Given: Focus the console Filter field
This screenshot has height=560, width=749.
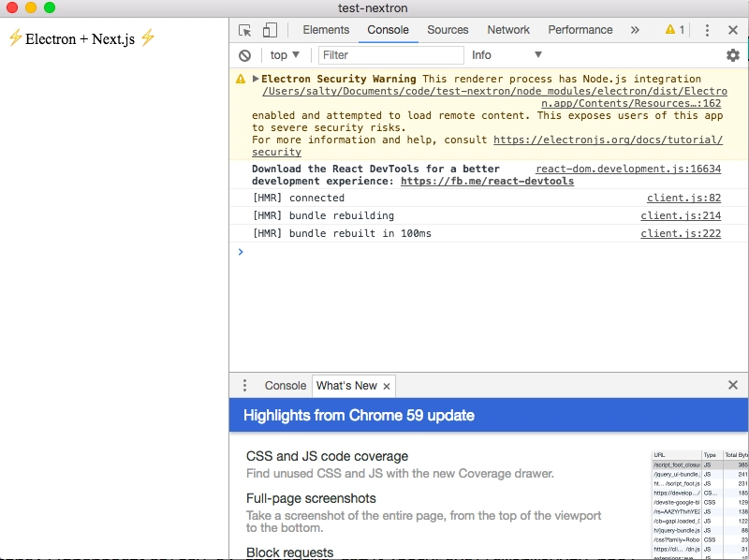Looking at the screenshot, I should (390, 55).
